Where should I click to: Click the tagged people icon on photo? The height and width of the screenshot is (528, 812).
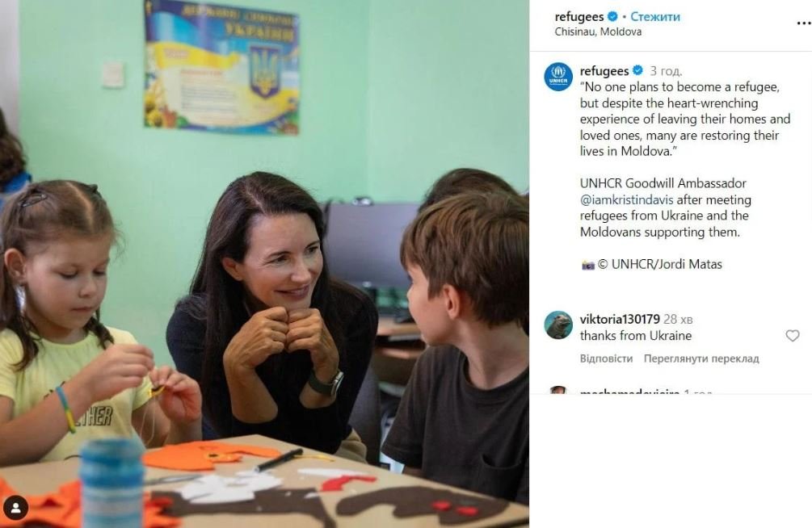pyautogui.click(x=15, y=507)
